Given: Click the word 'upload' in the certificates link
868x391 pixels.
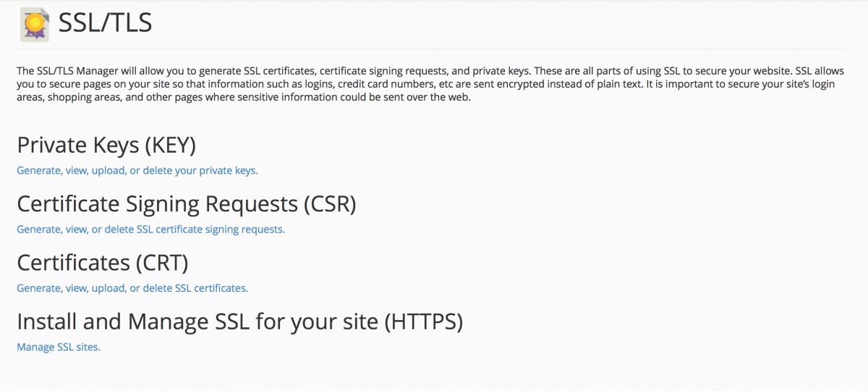Looking at the screenshot, I should click(x=108, y=288).
